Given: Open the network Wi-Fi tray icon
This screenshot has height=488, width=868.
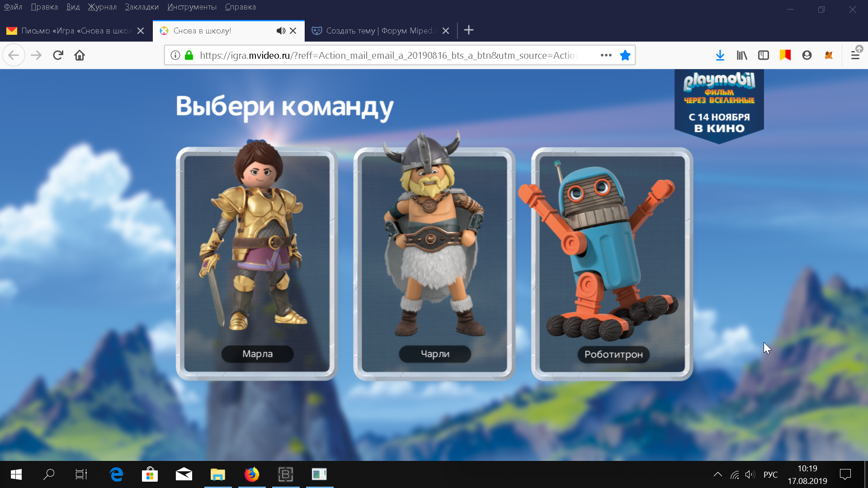Looking at the screenshot, I should [735, 474].
